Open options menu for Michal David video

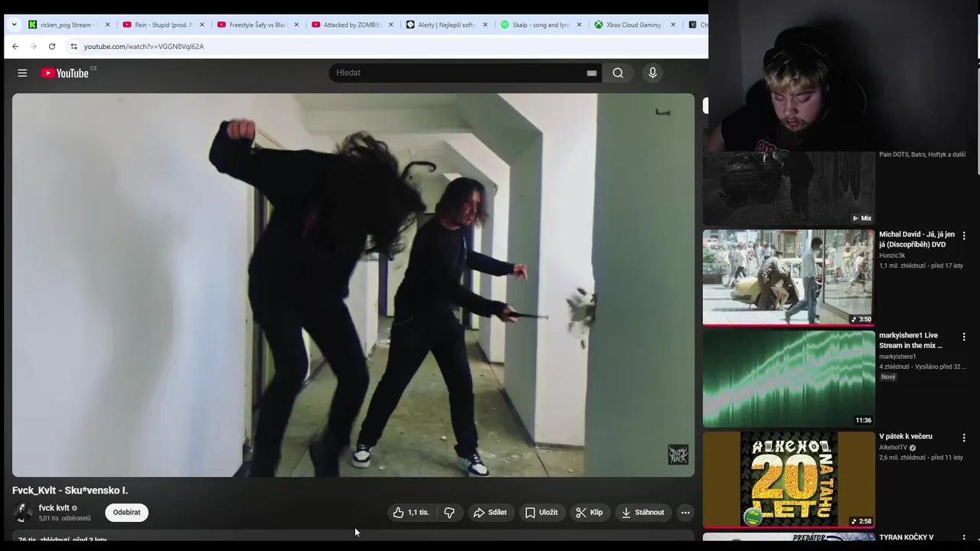tap(964, 236)
